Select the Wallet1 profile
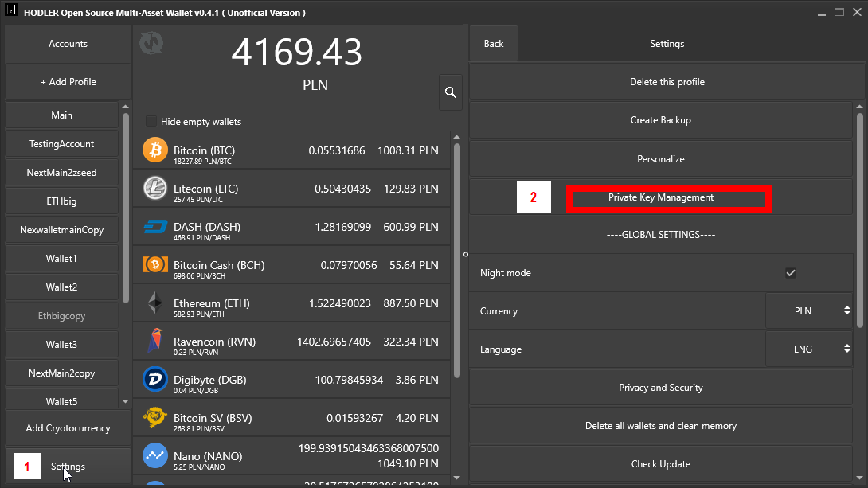Viewport: 868px width, 488px height. (x=61, y=259)
